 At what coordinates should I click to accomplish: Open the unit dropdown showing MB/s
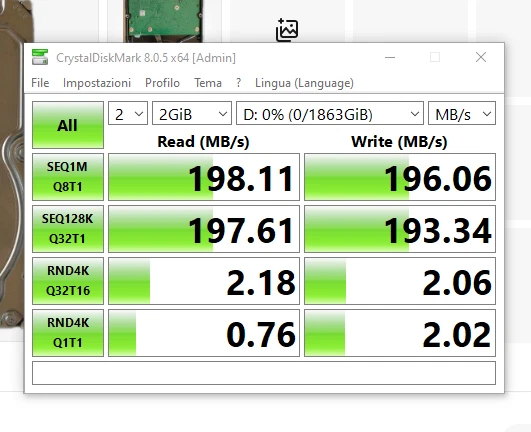[x=462, y=113]
